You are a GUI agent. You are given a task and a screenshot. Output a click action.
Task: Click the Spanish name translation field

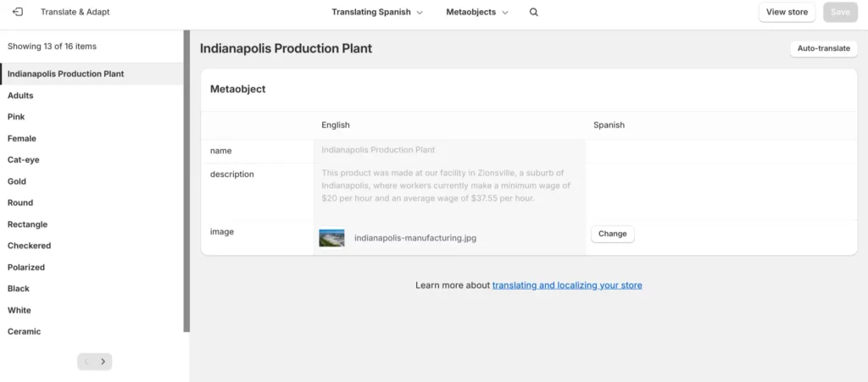pyautogui.click(x=721, y=151)
